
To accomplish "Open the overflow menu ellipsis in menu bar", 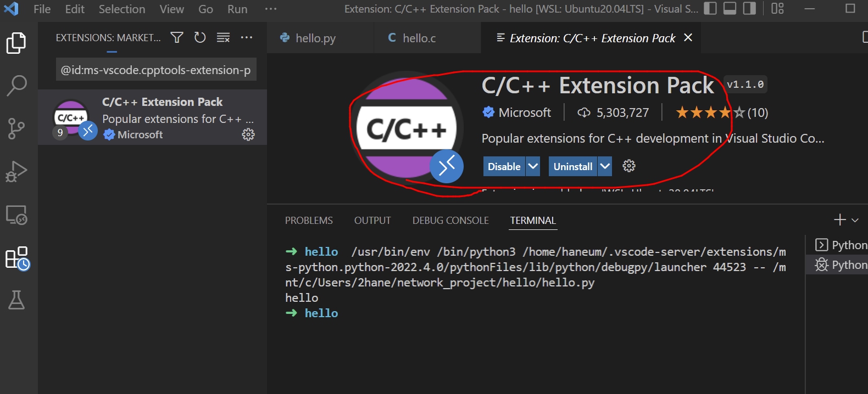I will (271, 9).
